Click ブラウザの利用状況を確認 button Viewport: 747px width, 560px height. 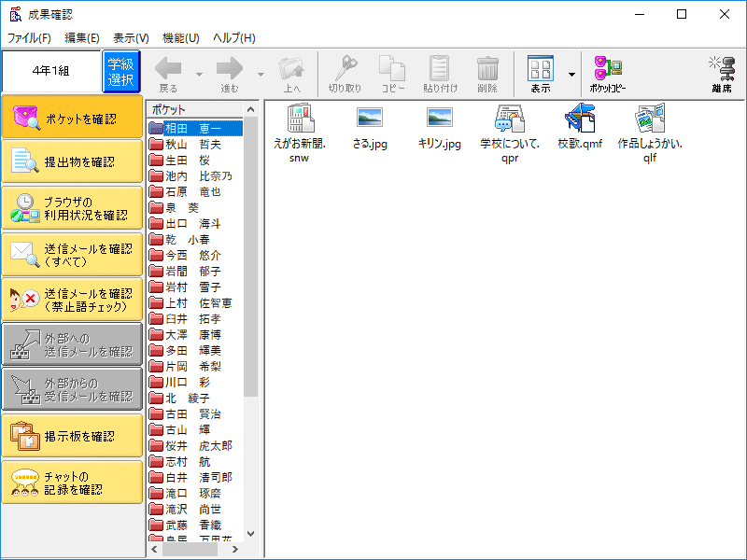[x=72, y=208]
